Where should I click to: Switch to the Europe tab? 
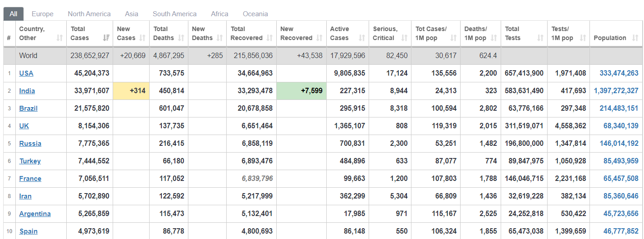[42, 14]
